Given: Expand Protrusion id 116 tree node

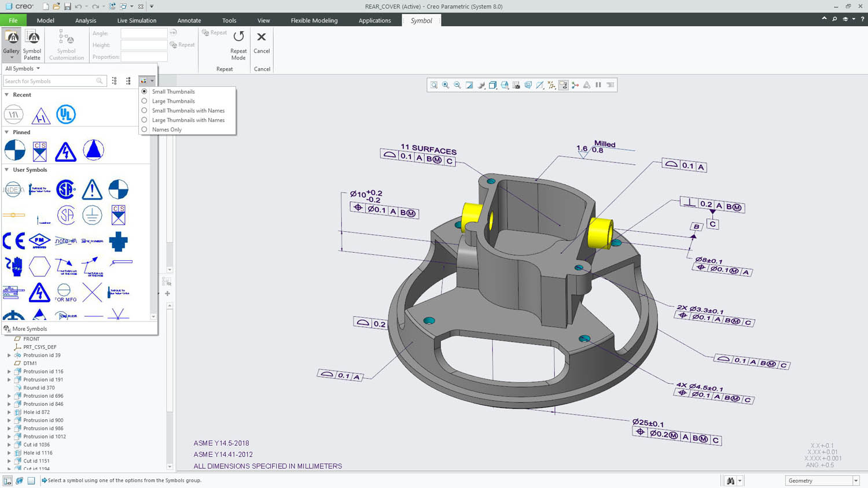Looking at the screenshot, I should (x=9, y=372).
